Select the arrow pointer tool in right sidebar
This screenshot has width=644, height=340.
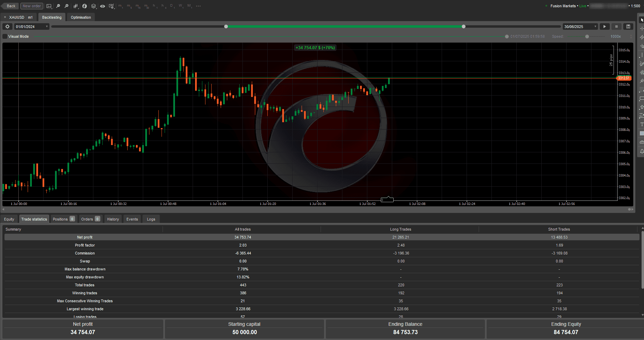[642, 20]
